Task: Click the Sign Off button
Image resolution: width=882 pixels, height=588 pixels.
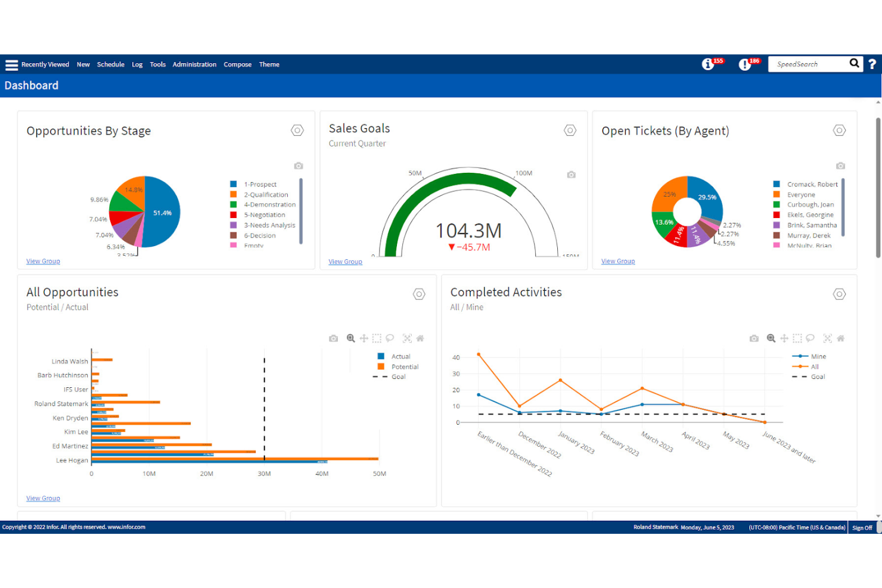Action: pyautogui.click(x=862, y=527)
